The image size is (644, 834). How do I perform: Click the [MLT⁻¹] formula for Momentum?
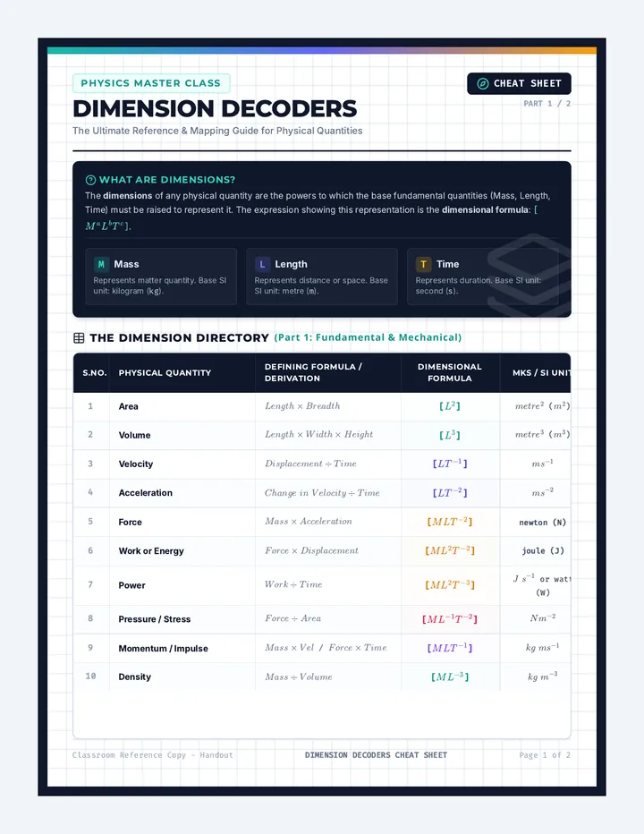450,648
